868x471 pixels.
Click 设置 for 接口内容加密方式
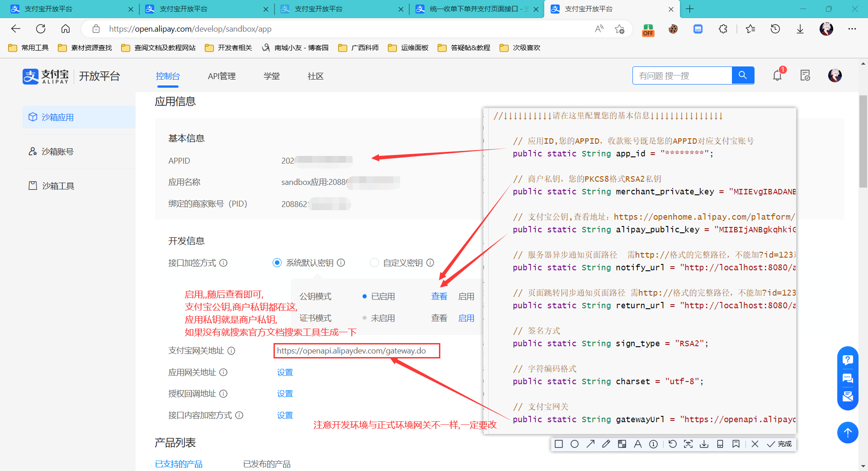tap(285, 415)
